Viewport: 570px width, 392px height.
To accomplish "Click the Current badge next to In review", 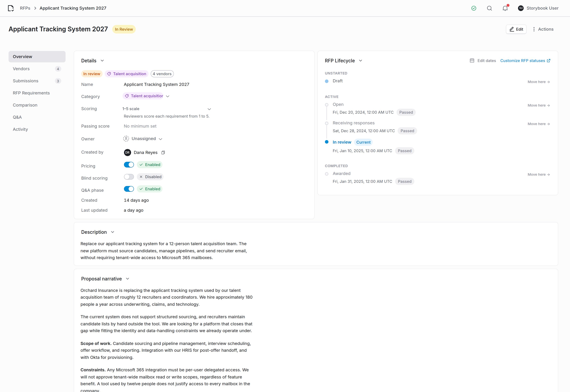I will (363, 142).
